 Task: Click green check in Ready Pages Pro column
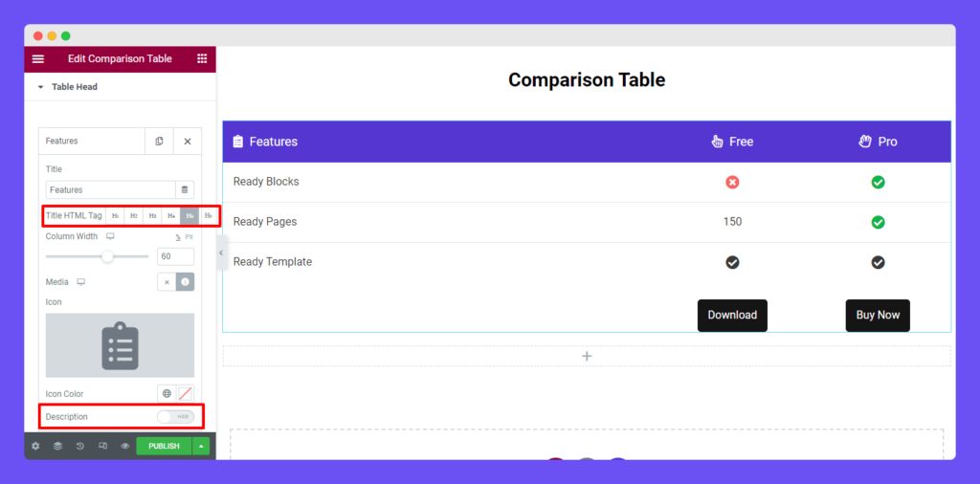click(879, 222)
